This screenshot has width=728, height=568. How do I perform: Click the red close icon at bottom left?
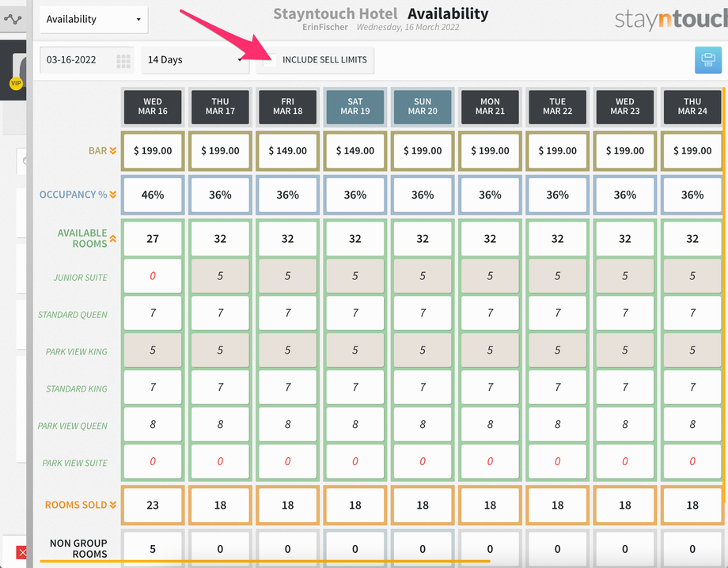[x=22, y=553]
